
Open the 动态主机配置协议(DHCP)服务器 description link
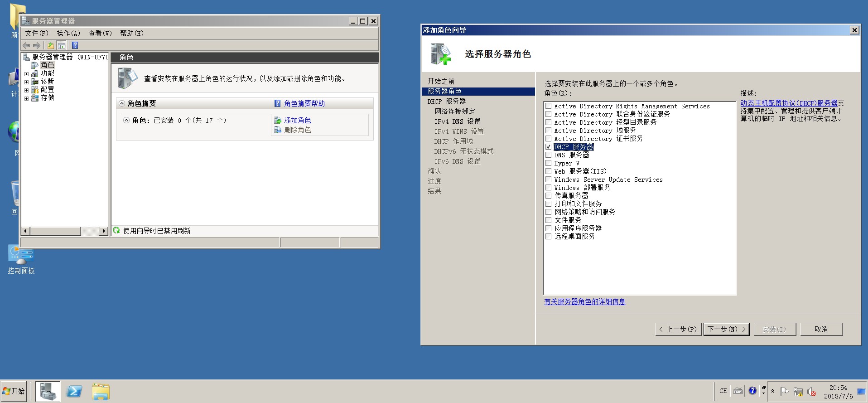789,103
